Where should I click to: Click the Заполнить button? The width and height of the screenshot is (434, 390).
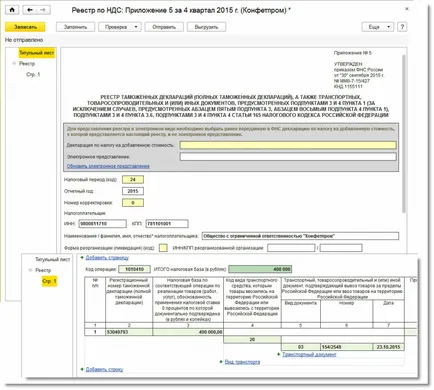(x=75, y=27)
